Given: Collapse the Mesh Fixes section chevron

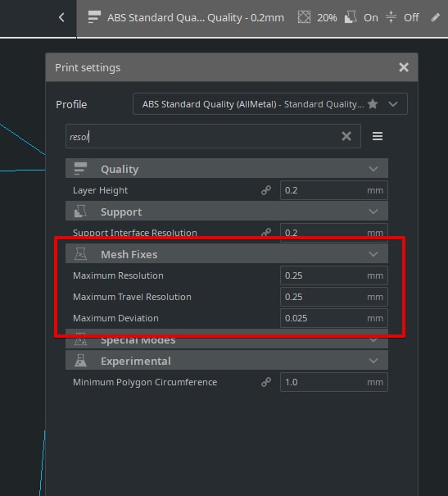Looking at the screenshot, I should (x=373, y=254).
